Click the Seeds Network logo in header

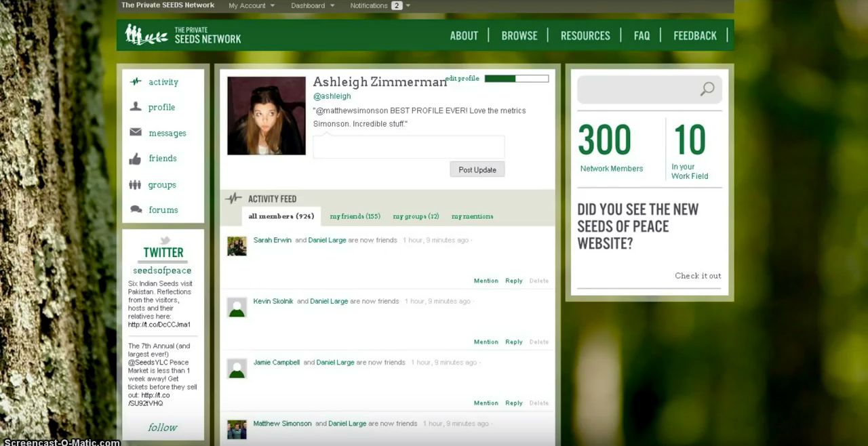coord(183,35)
